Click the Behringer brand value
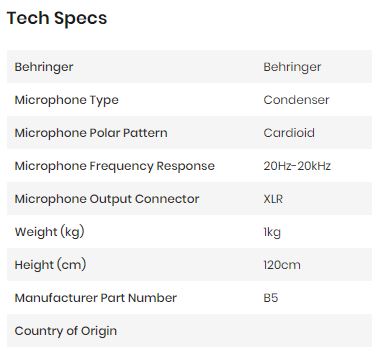Image resolution: width=385 pixels, height=360 pixels. [x=292, y=67]
